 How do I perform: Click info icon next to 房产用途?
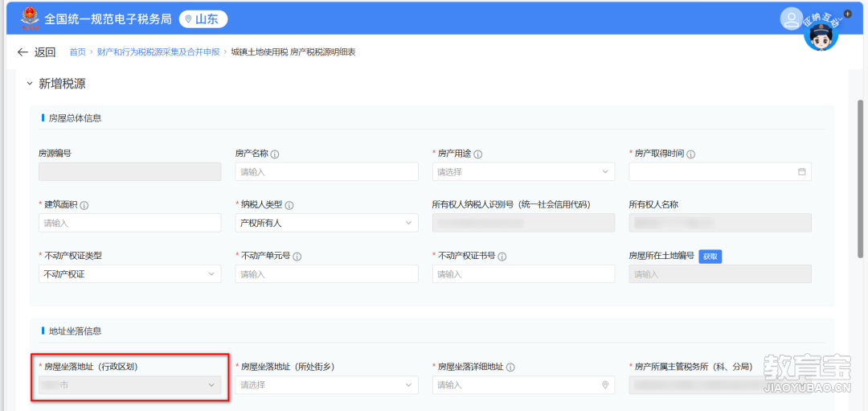coord(477,154)
